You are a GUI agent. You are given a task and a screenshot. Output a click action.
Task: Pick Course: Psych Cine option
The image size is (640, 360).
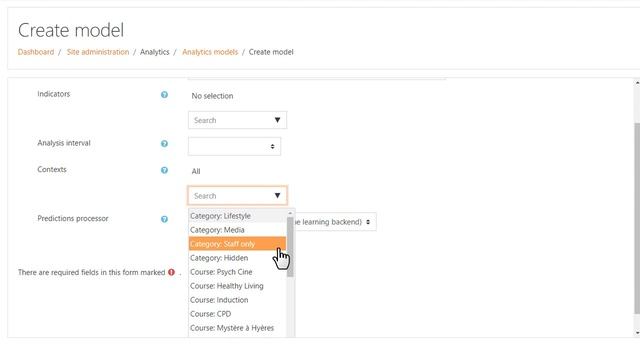(x=238, y=272)
